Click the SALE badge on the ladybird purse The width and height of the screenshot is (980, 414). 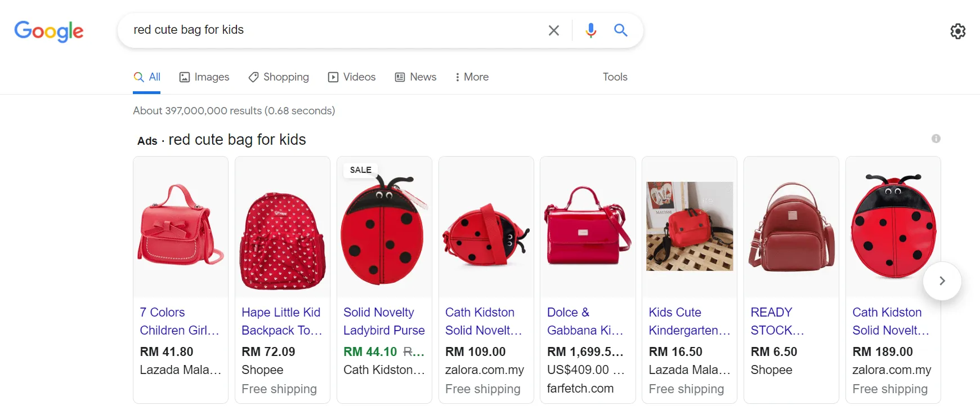[360, 170]
